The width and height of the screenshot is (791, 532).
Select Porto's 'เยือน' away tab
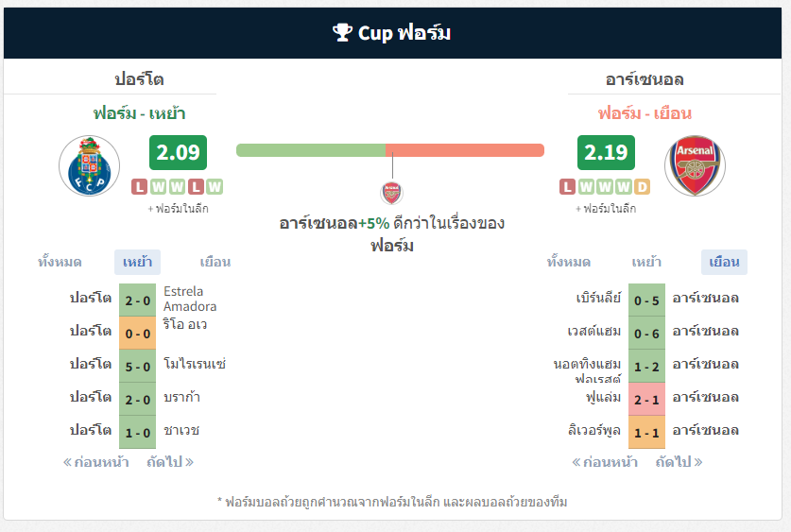pyautogui.click(x=215, y=262)
